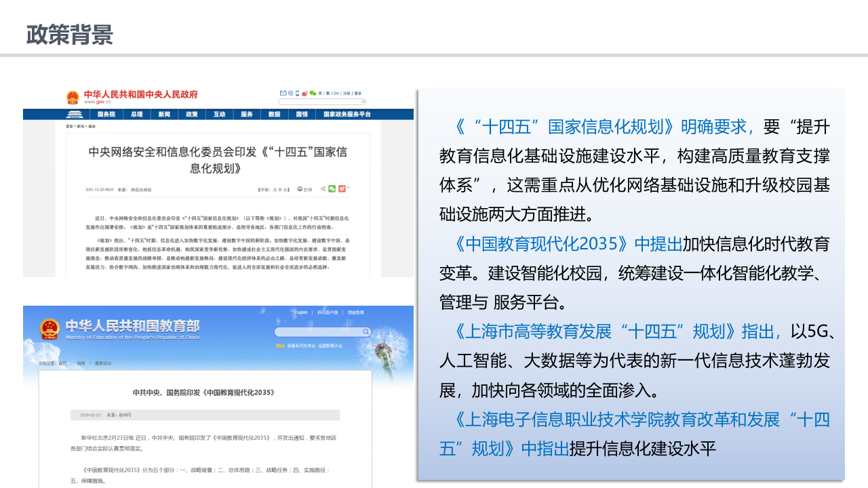The image size is (868, 488).
Task: Click the share icon beside the font options
Action: (x=323, y=189)
